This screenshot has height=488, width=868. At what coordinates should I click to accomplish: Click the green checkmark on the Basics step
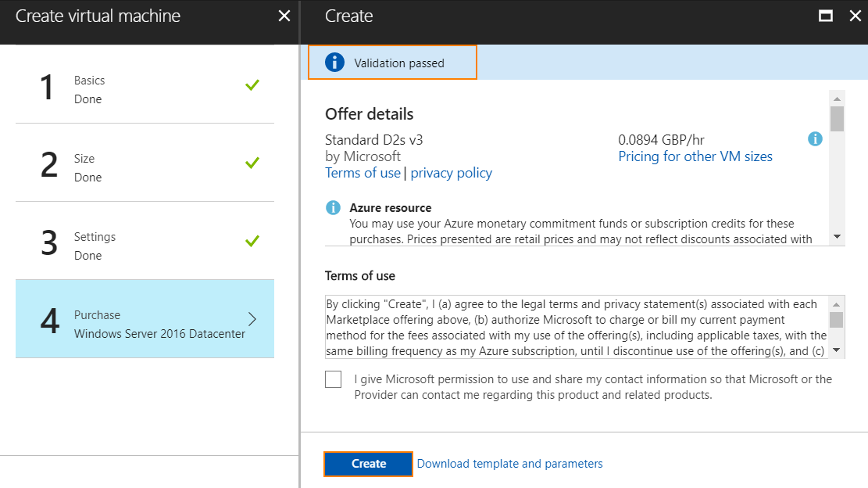[x=252, y=84]
